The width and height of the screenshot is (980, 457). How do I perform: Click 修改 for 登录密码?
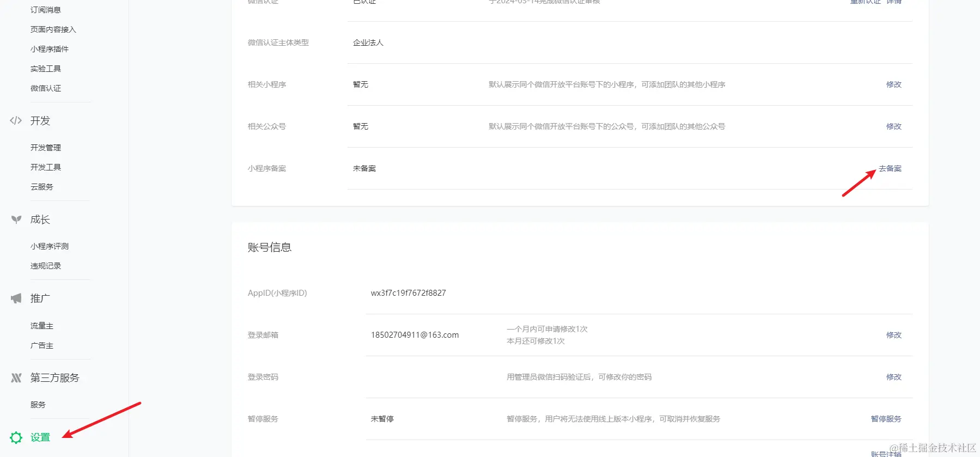click(x=894, y=377)
